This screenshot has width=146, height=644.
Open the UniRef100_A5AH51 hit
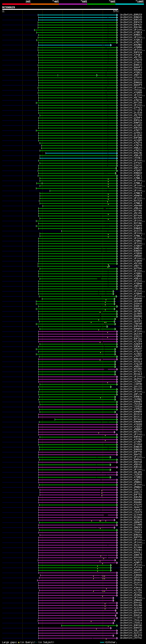[131, 570]
